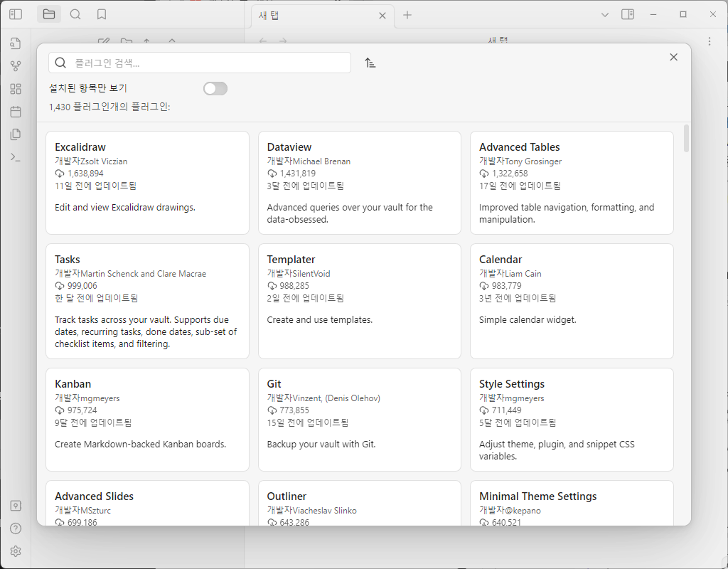
Task: Open the more options vertical dots
Action: 710,41
